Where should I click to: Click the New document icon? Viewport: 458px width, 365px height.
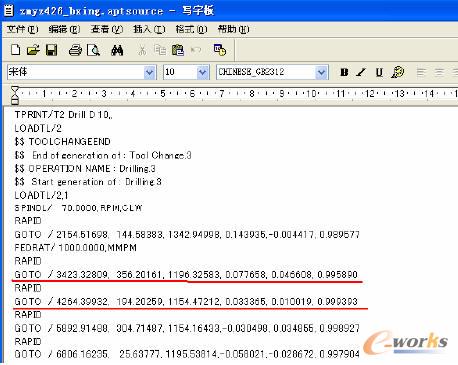[x=15, y=50]
